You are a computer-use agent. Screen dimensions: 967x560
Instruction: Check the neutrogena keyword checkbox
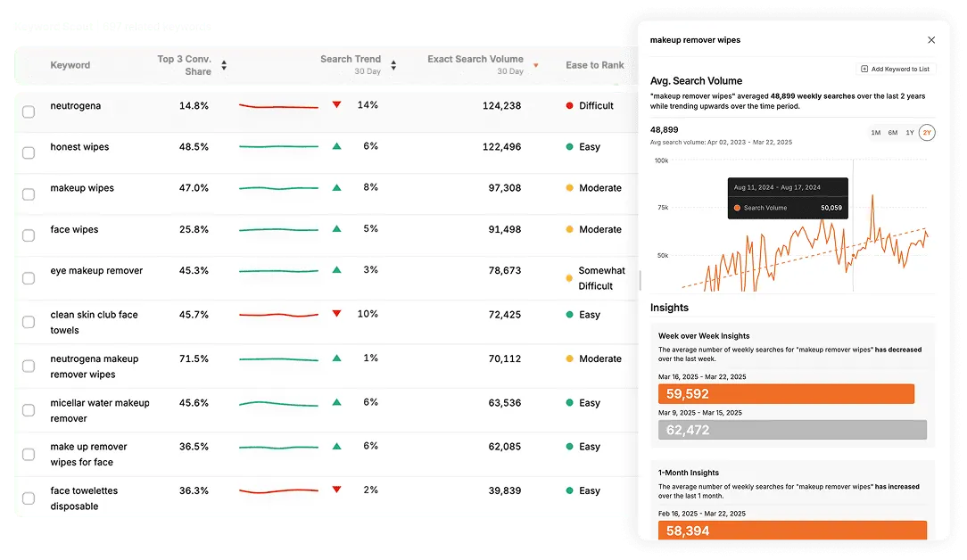click(29, 111)
